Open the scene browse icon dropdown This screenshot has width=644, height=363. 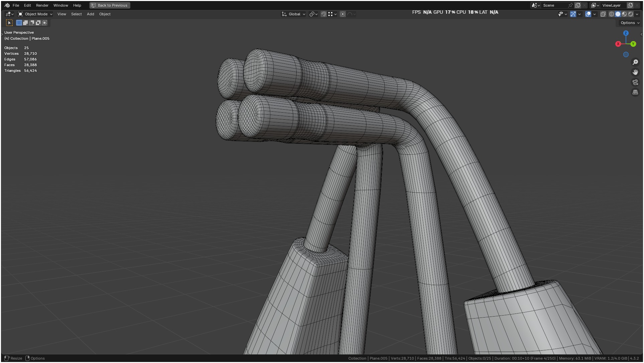(536, 5)
